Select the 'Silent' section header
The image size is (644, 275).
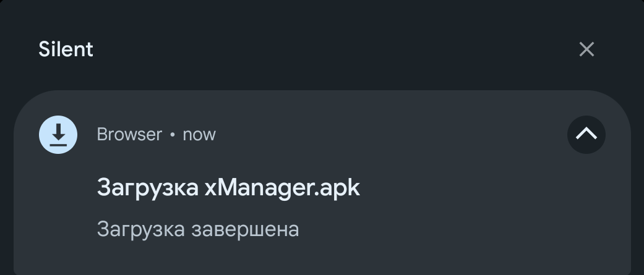(66, 49)
